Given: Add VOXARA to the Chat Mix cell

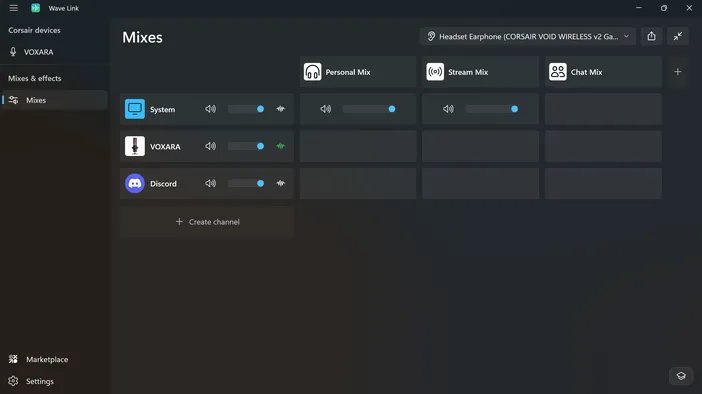Looking at the screenshot, I should [x=603, y=146].
